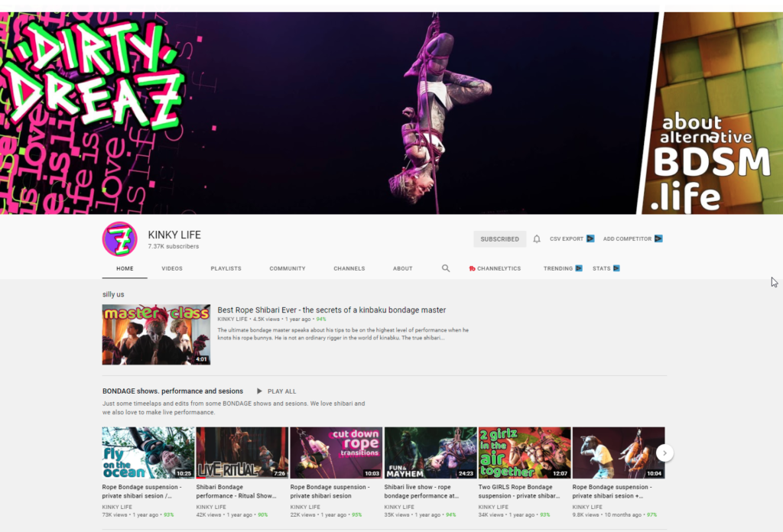The width and height of the screenshot is (783, 532).
Task: Open the HOME tab
Action: tap(125, 268)
